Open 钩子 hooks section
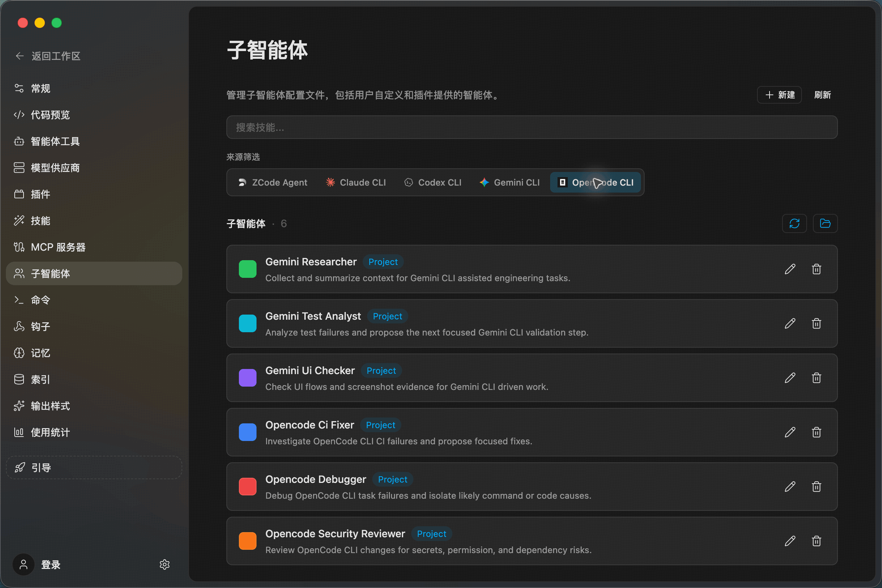Viewport: 882px width, 588px height. click(94, 327)
